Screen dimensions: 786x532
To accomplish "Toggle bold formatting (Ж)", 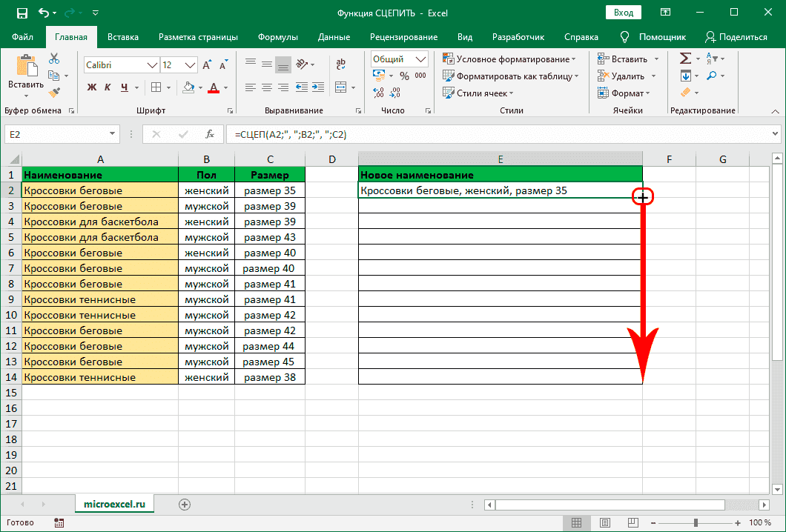I will [93, 87].
